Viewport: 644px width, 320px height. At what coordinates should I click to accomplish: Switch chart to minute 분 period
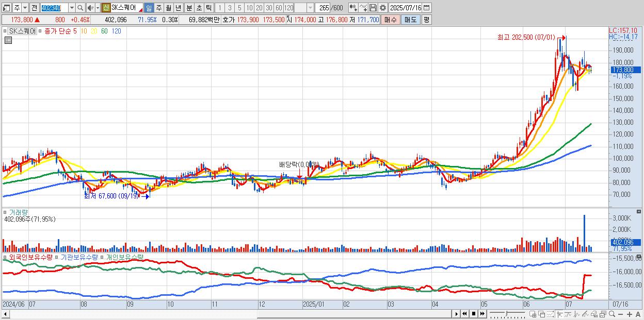click(189, 8)
